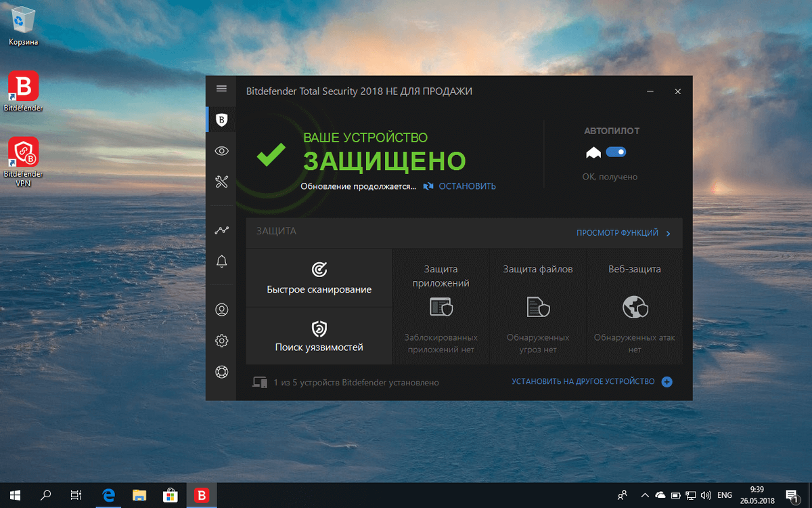Click the chevron next to ПРОСМОТР ФУНКЦИЙ

click(669, 233)
